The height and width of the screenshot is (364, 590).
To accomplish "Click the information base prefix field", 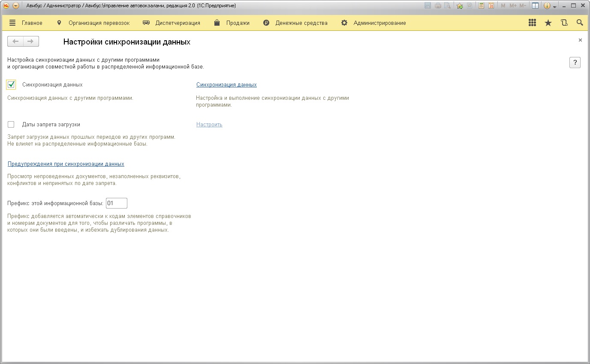I will 116,203.
